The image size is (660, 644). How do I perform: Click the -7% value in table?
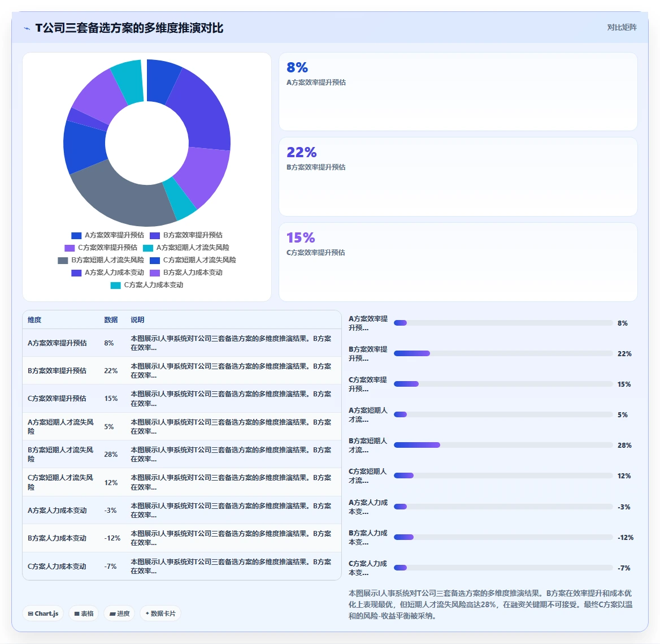click(110, 566)
